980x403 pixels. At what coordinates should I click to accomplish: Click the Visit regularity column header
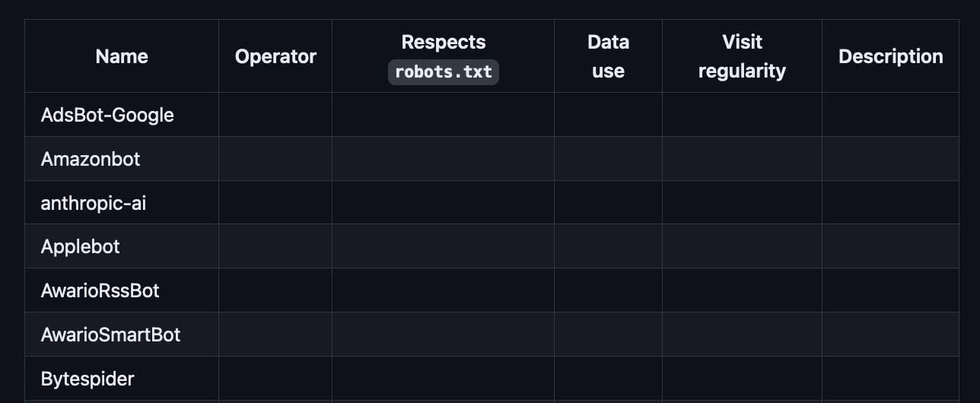pyautogui.click(x=742, y=56)
